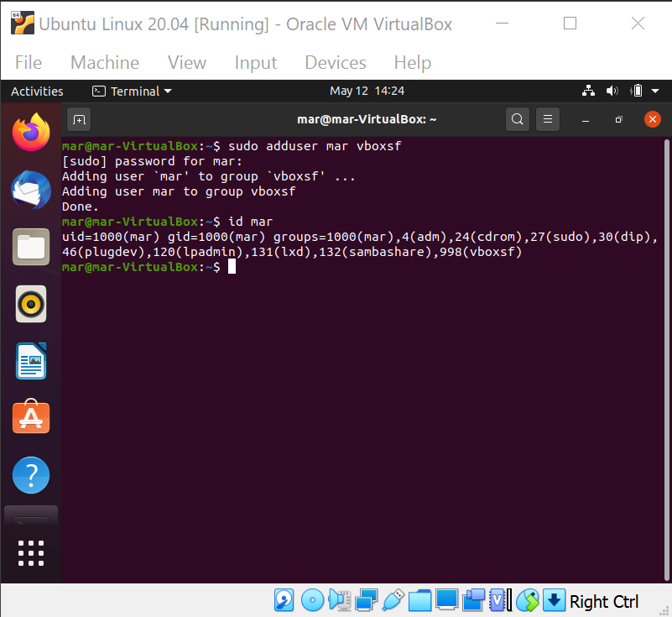Click the recording status icon
672x617 pixels.
tap(474, 600)
